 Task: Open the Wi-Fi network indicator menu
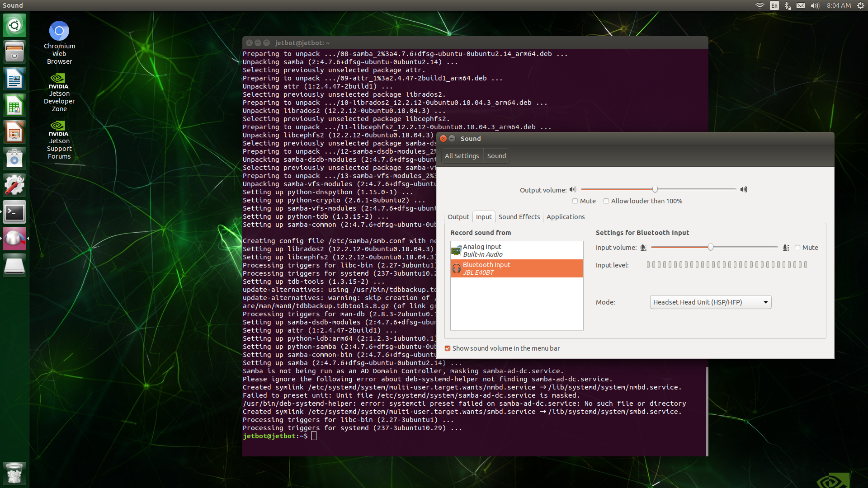coord(760,5)
